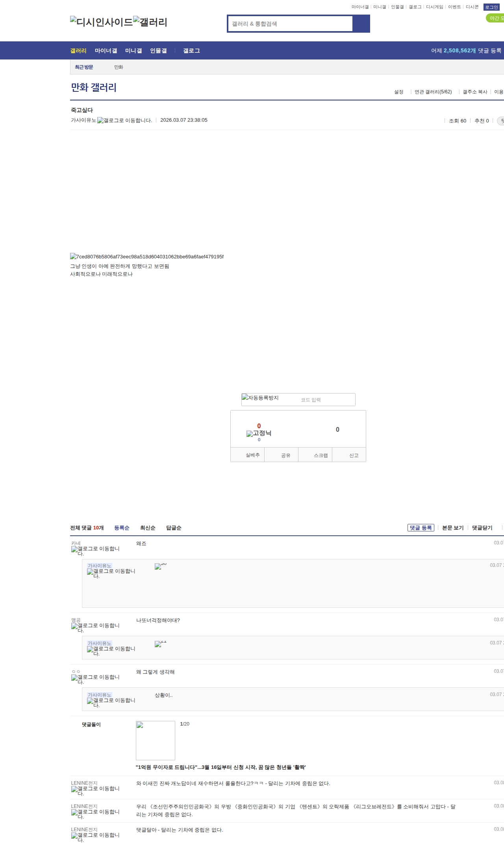Select 갤러리 in the blue navigation bar
504x843 pixels.
pos(78,51)
